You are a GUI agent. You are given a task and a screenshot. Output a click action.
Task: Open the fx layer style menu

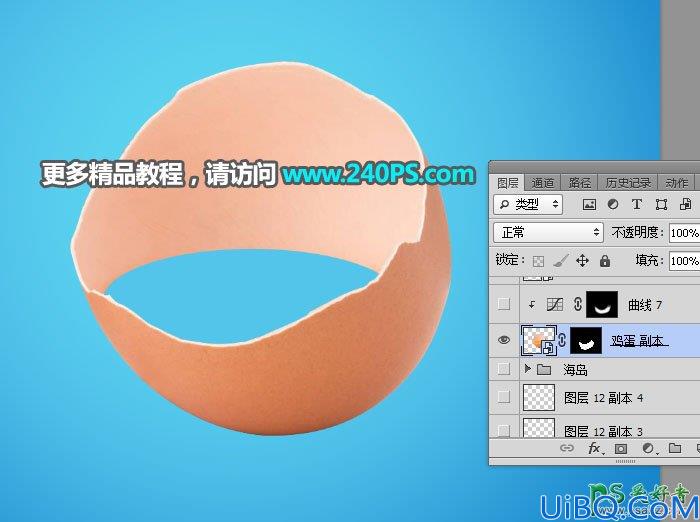pos(595,448)
